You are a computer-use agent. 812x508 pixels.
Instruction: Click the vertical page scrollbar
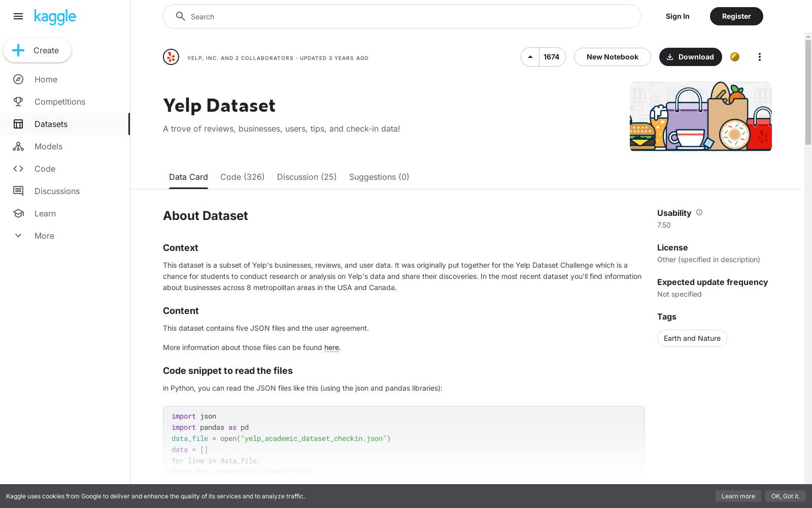point(808,91)
